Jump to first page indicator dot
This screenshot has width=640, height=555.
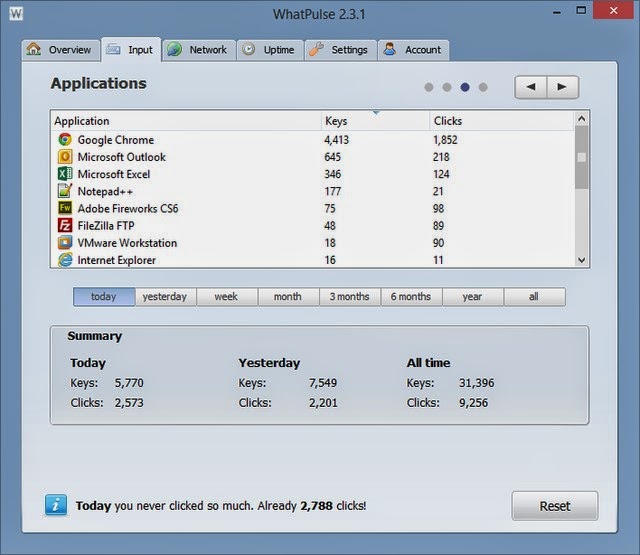pyautogui.click(x=429, y=87)
